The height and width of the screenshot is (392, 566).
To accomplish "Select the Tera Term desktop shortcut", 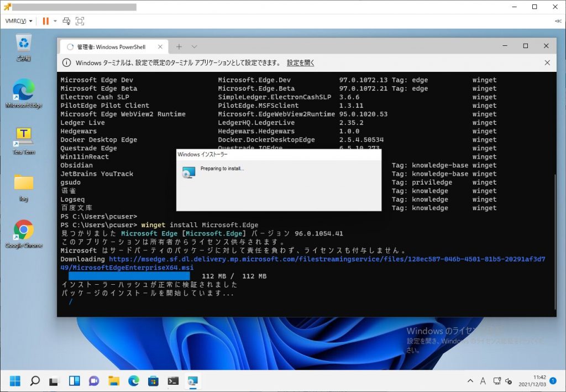I will tap(24, 141).
